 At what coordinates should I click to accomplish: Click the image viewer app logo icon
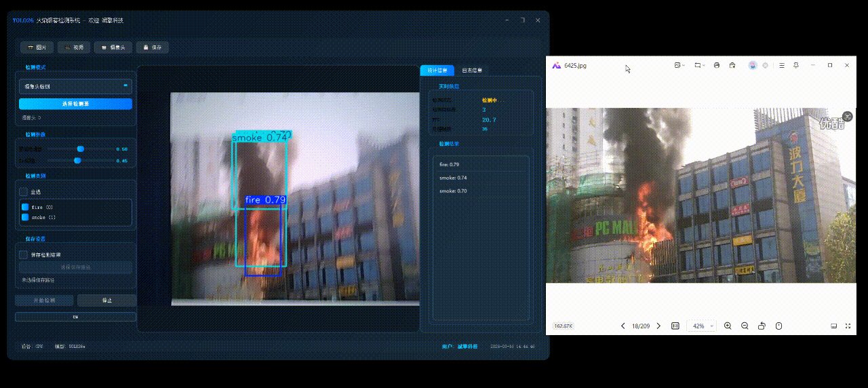tap(557, 66)
